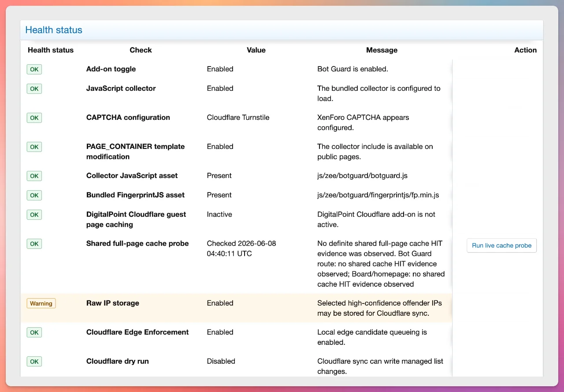Click the Checked 2026-06-08 04:40:11 UTC value
The width and height of the screenshot is (564, 392).
(x=241, y=248)
